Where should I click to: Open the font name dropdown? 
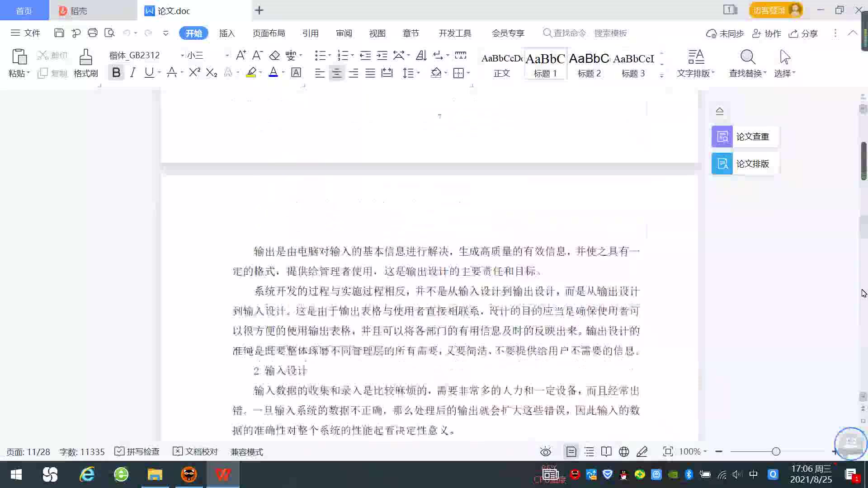point(182,55)
